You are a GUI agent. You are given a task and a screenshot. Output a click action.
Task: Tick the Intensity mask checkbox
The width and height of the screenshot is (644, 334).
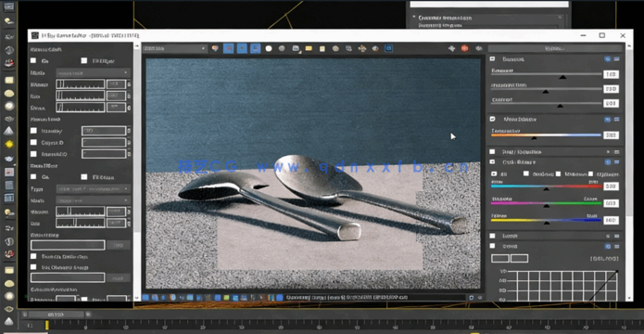pyautogui.click(x=33, y=131)
